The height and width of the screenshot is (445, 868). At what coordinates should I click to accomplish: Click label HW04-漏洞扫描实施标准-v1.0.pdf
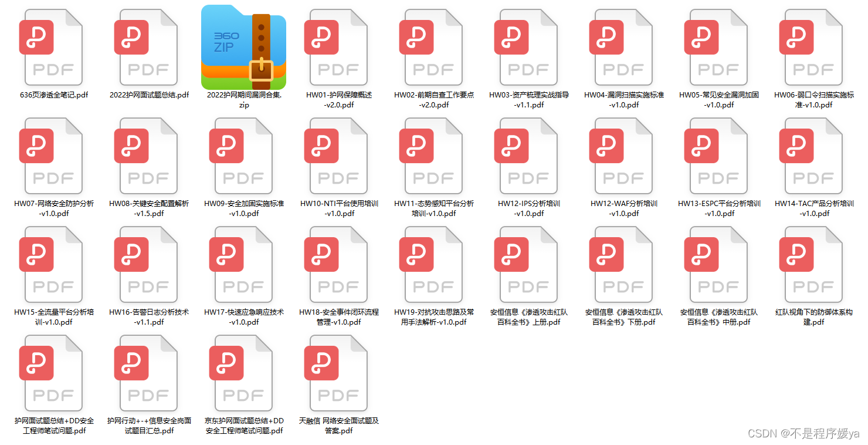624,100
